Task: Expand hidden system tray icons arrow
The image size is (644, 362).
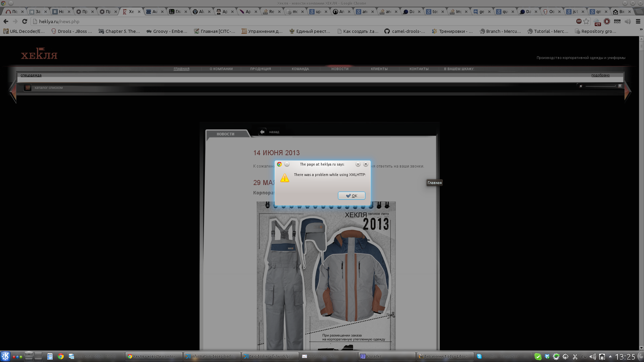Action: (610, 356)
